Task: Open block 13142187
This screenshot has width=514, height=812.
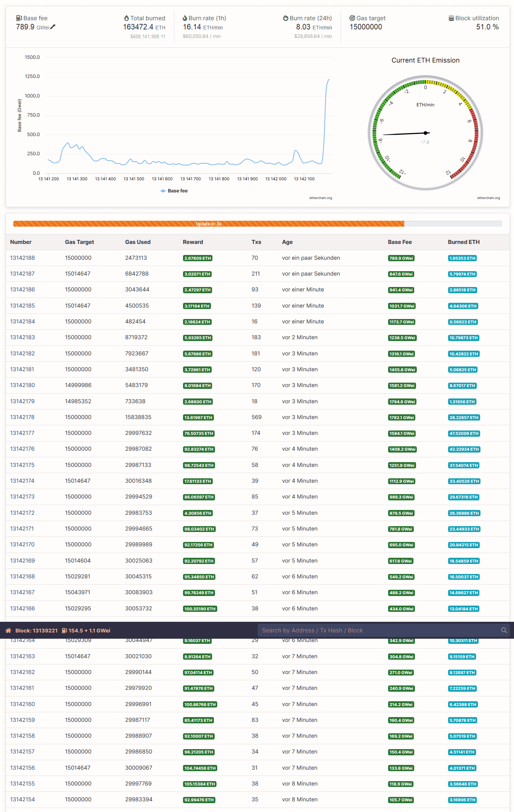Action: (22, 274)
